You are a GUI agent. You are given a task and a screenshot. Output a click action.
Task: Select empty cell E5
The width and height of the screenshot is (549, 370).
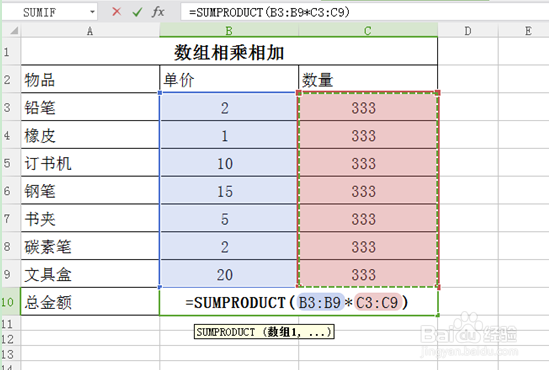(x=524, y=163)
